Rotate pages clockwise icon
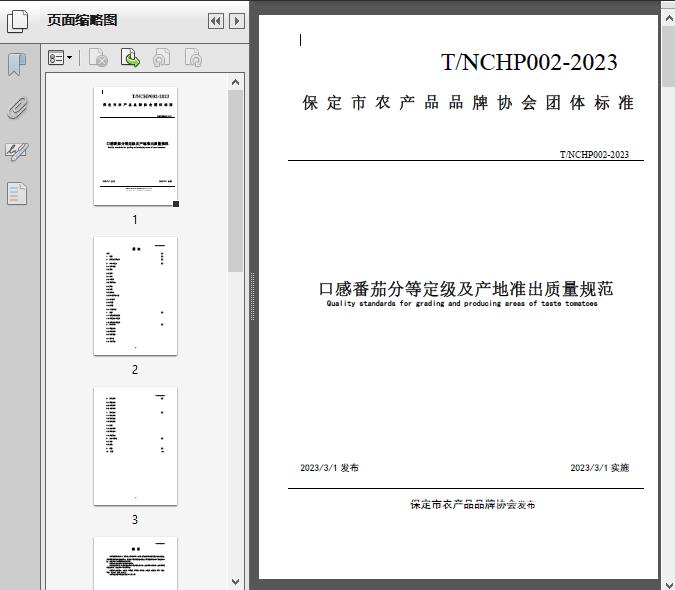The height and width of the screenshot is (590, 675). (193, 58)
